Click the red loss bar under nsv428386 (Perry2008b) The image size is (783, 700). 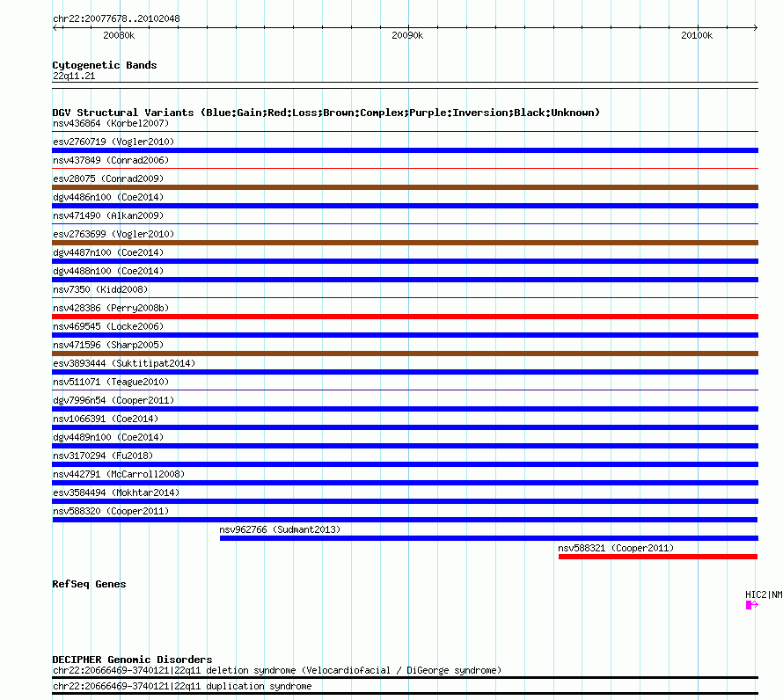(405, 317)
